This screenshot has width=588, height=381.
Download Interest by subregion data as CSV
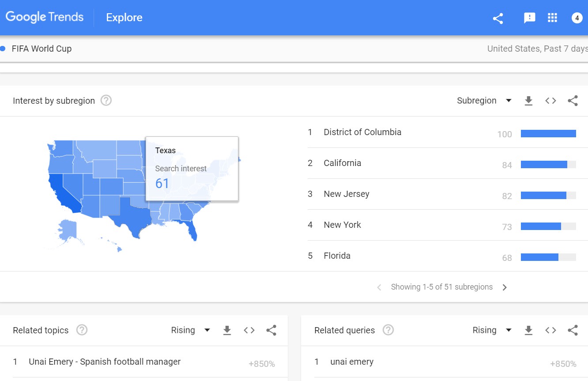click(528, 101)
